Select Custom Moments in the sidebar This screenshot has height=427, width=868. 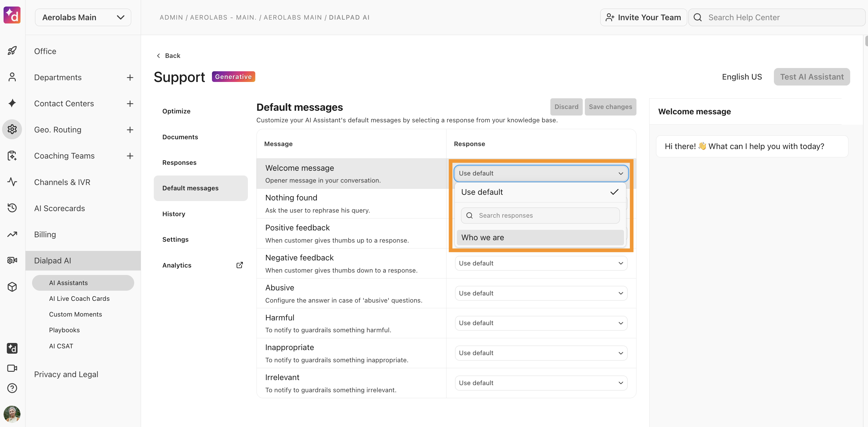coord(75,314)
